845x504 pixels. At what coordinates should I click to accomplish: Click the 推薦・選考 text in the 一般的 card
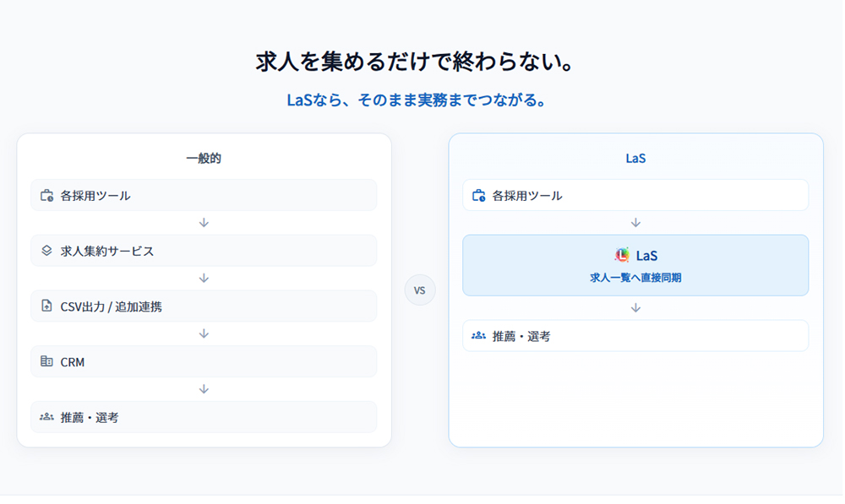pos(90,418)
